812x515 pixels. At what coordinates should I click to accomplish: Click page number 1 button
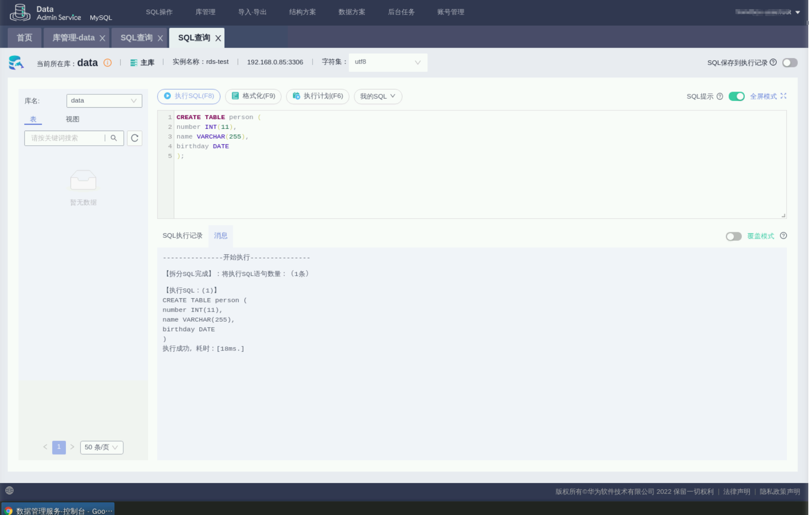click(x=59, y=447)
